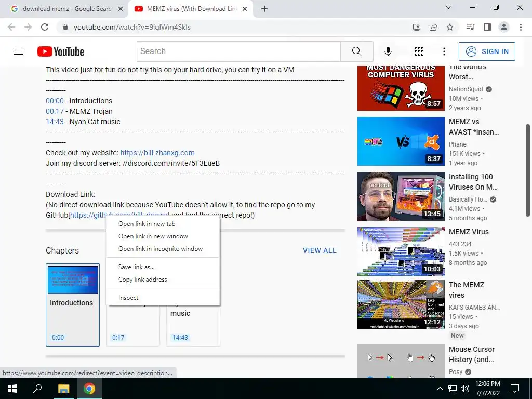Open the media control icon in Chrome toolbar
Viewport: 532px width, 399px height.
tap(470, 27)
